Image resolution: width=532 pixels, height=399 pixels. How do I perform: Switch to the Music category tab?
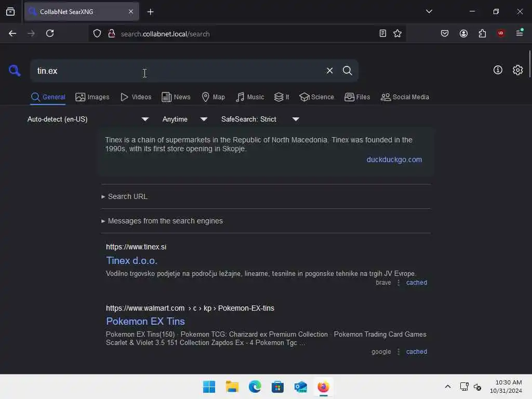(250, 97)
